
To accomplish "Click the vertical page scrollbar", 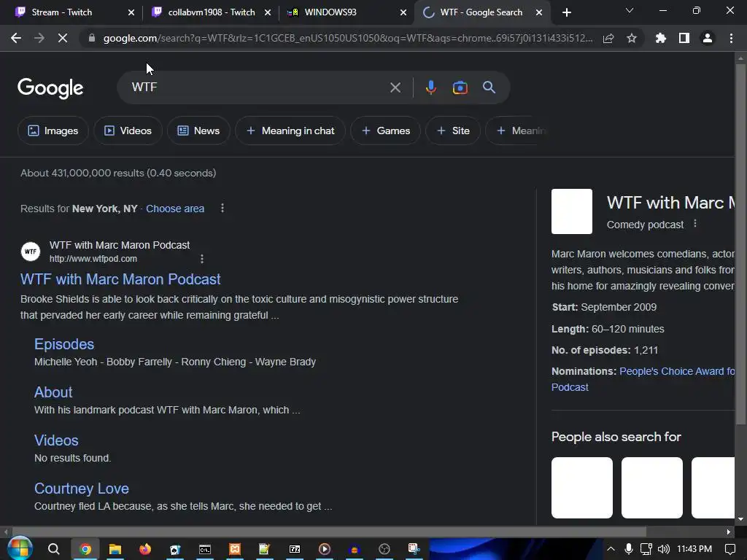I will click(740, 243).
